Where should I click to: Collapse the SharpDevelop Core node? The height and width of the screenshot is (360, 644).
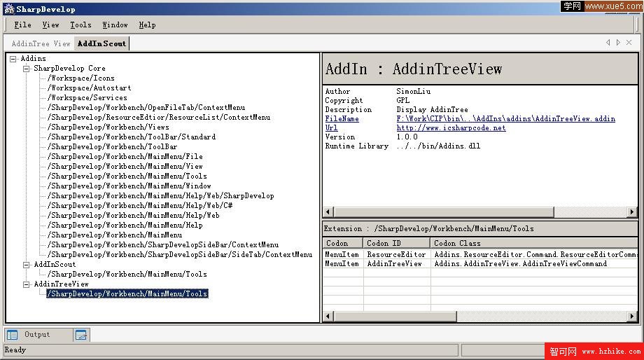[x=27, y=69]
